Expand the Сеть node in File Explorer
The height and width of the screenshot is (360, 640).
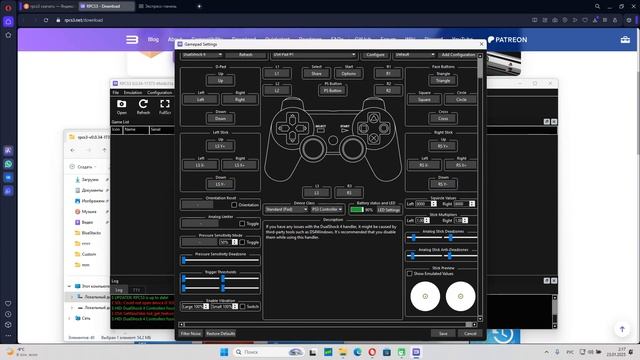click(x=69, y=318)
